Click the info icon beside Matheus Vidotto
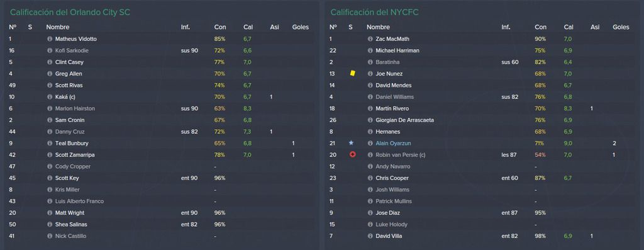This screenshot has width=644, height=250. click(x=50, y=39)
